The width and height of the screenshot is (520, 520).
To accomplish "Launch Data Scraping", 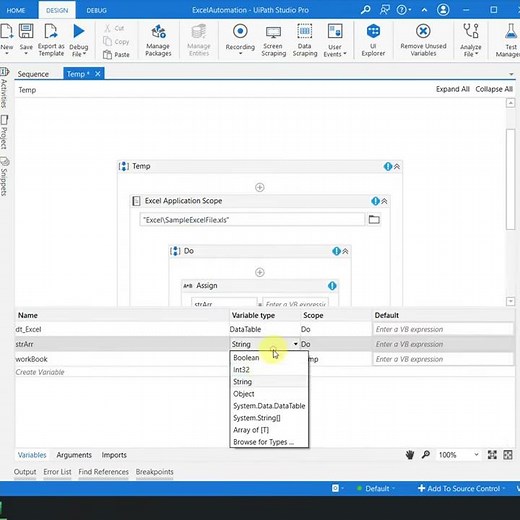I will (x=305, y=40).
